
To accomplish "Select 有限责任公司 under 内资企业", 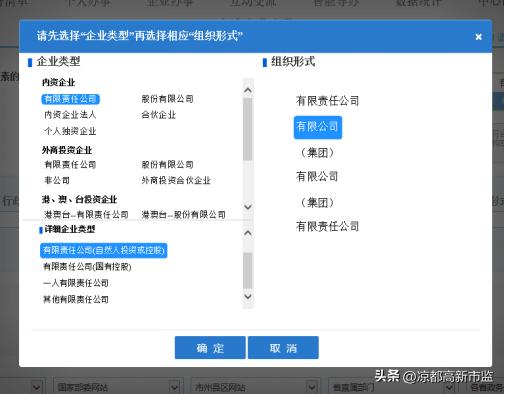I will tap(70, 99).
